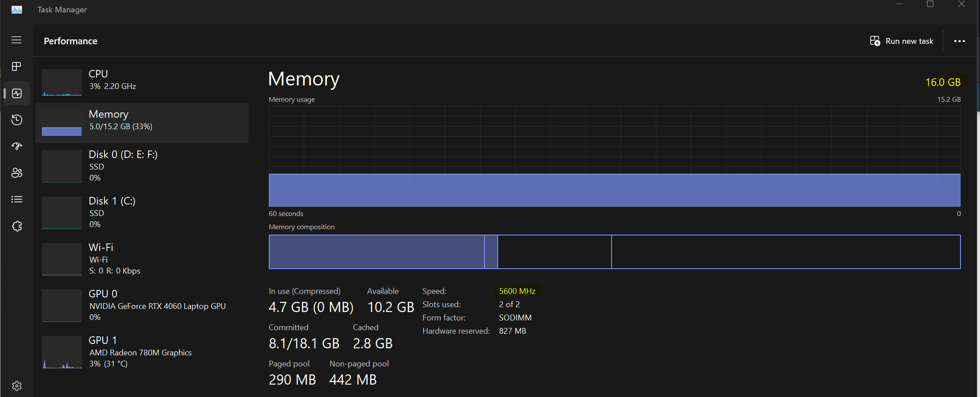980x397 pixels.
Task: Click the Memory heading title
Action: click(304, 79)
